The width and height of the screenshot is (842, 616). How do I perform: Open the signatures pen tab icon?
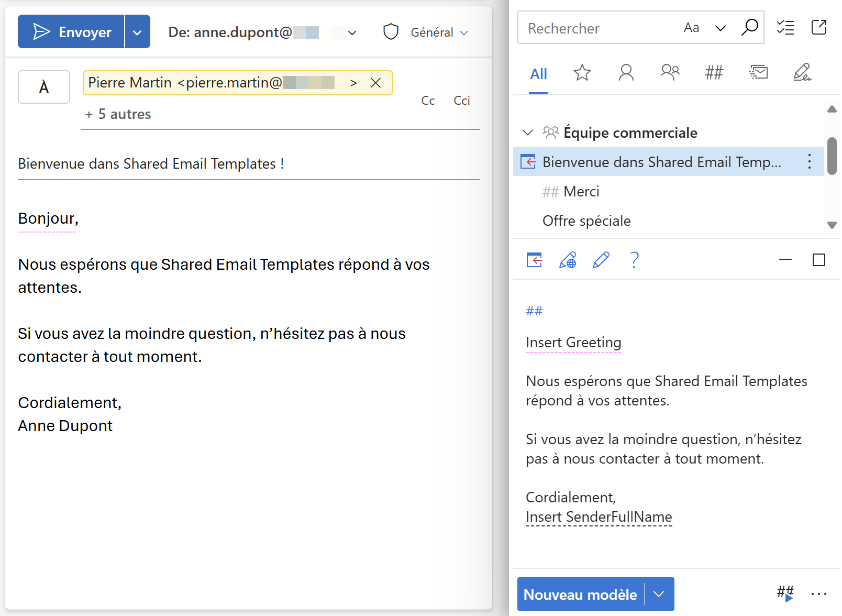pyautogui.click(x=802, y=72)
